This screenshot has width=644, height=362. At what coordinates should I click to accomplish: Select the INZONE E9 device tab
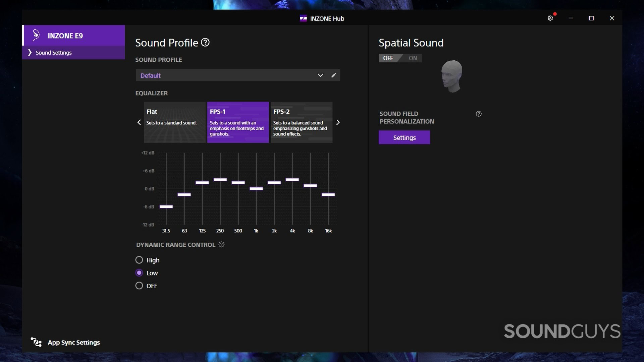pyautogui.click(x=73, y=36)
